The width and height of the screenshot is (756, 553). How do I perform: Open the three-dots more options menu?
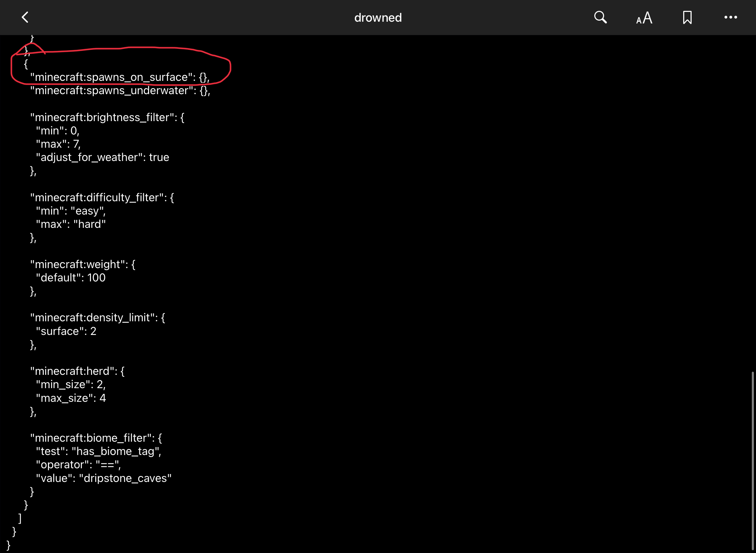point(730,17)
